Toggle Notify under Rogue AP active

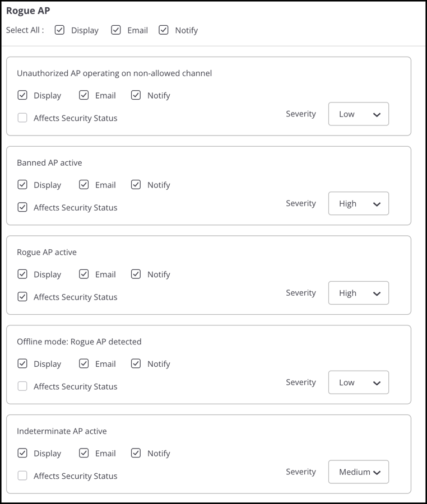pos(136,274)
